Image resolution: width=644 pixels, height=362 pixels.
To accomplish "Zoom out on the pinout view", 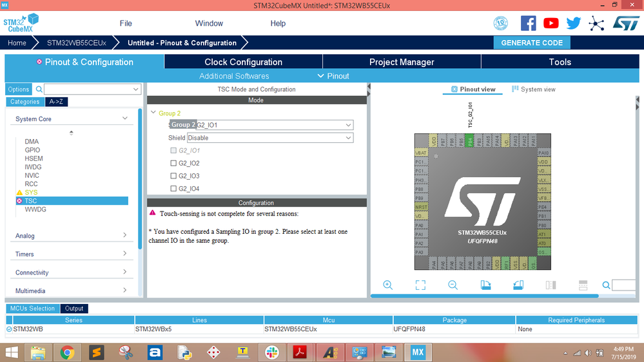I will pyautogui.click(x=453, y=285).
